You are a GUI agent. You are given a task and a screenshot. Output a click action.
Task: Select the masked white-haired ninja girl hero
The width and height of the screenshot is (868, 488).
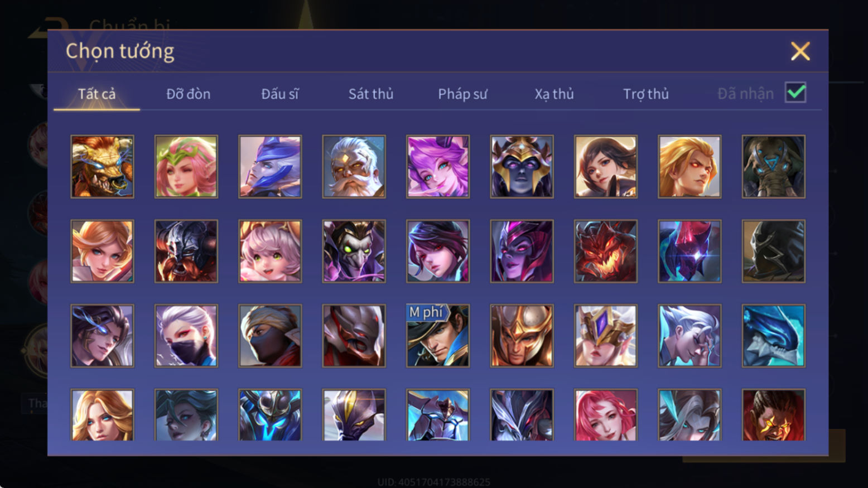186,336
